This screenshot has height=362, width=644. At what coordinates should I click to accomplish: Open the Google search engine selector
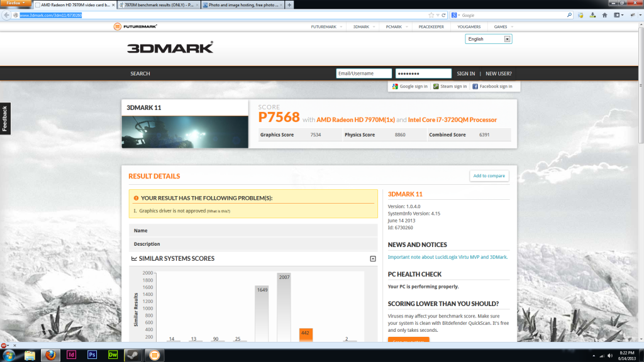455,15
